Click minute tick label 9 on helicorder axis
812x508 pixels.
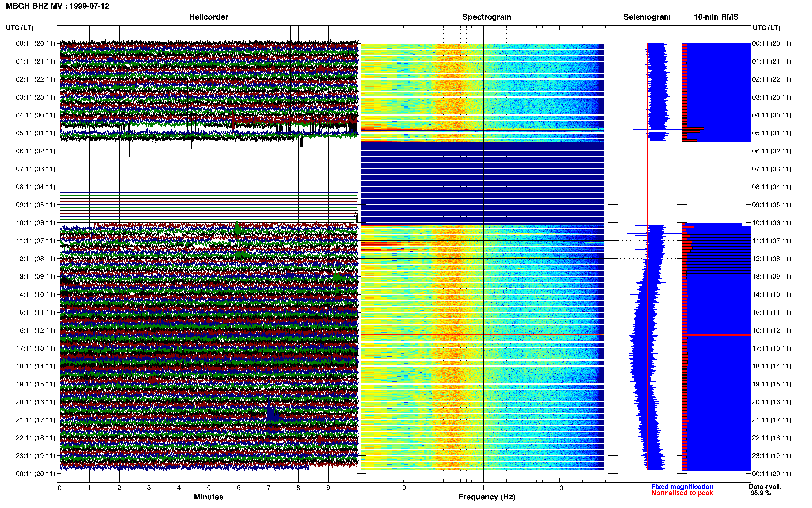tap(328, 487)
